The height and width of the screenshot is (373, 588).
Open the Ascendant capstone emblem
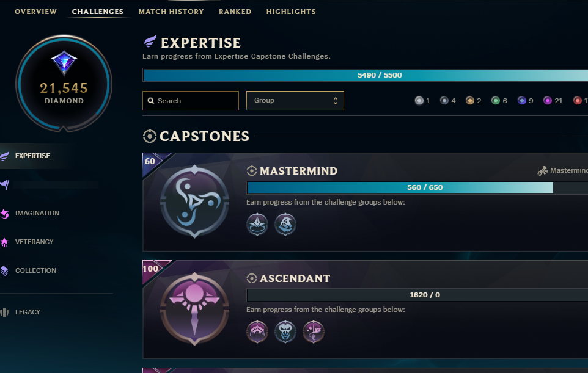(x=194, y=309)
